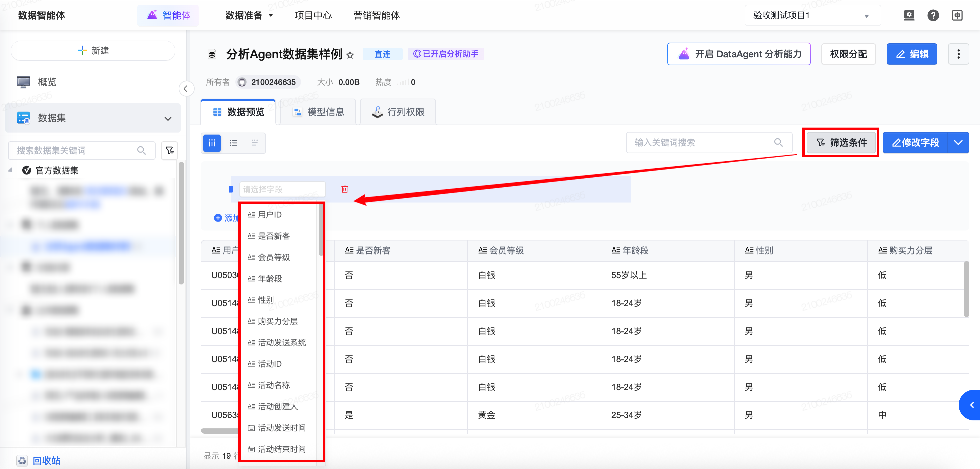The image size is (980, 469).
Task: Expand the 修改字段 dropdown arrow
Action: (x=958, y=143)
